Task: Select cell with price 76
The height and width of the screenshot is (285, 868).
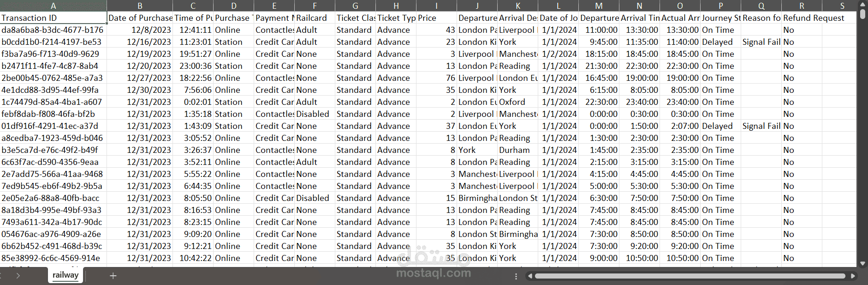Action: (x=436, y=78)
